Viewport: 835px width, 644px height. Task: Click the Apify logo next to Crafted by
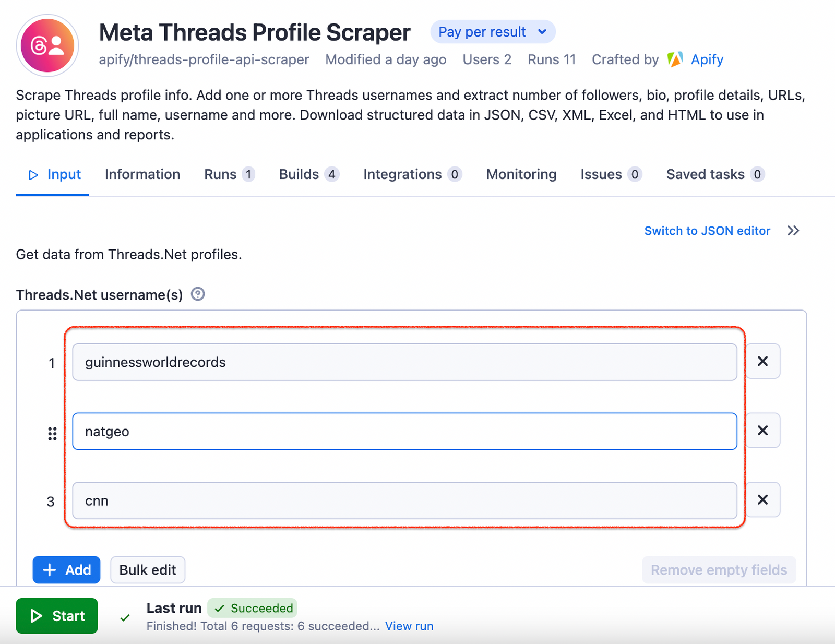pos(675,59)
